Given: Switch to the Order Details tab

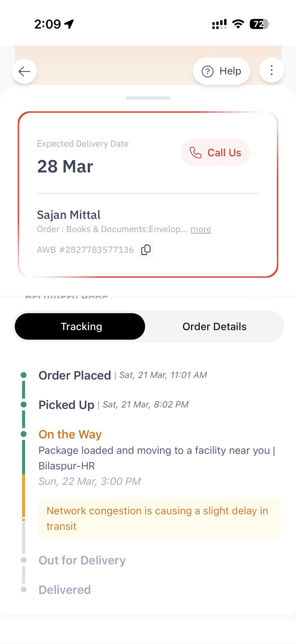Looking at the screenshot, I should (214, 326).
